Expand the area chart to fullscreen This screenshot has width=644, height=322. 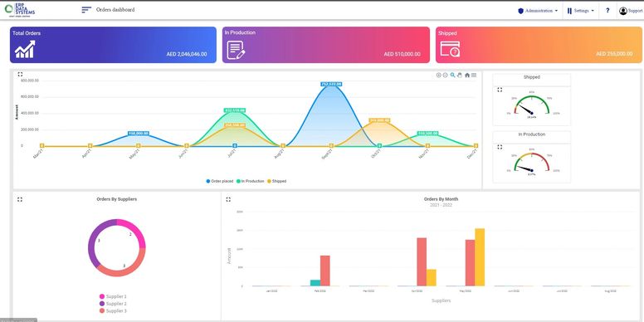[x=20, y=75]
